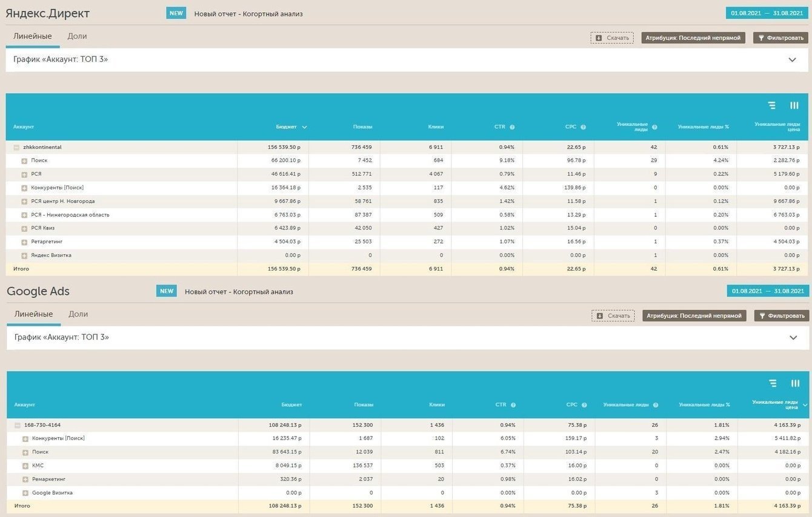This screenshot has width=812, height=517.
Task: Expand Поиск row with budget 83 643.15 р
Action: [x=26, y=452]
